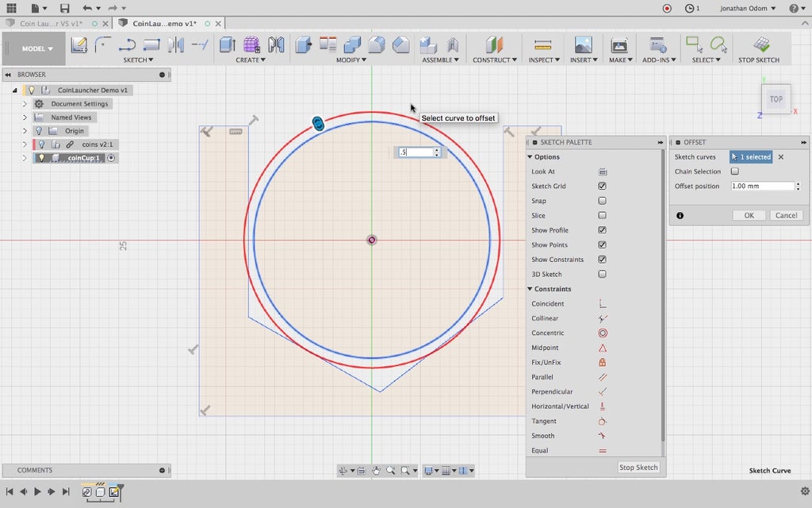Click the Pan hand tool
The height and width of the screenshot is (508, 812).
coord(376,471)
